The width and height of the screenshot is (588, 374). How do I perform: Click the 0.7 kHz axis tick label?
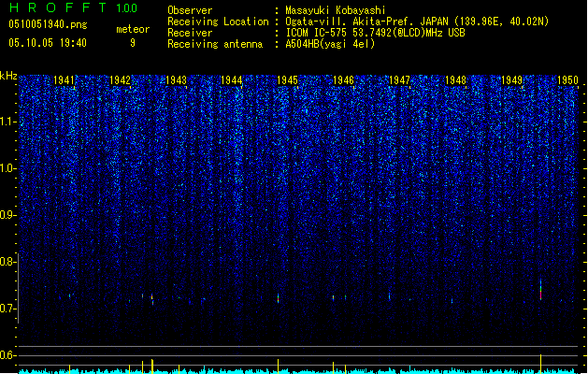click(8, 309)
